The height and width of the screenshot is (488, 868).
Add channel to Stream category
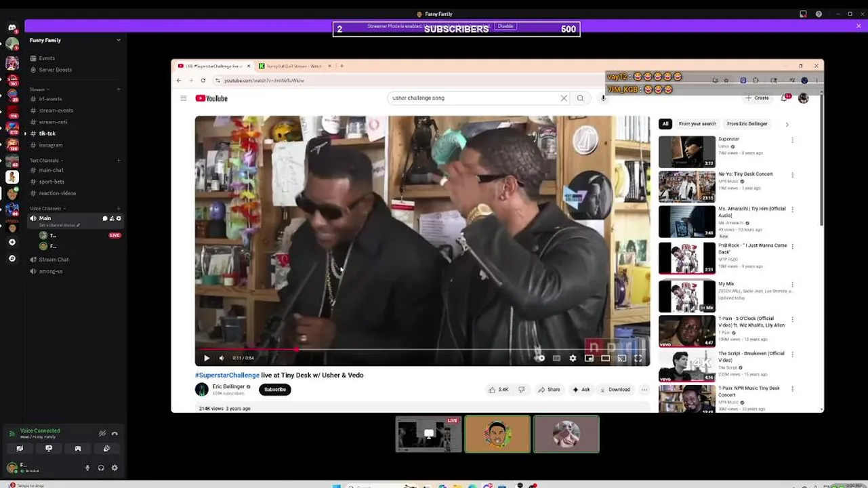(119, 89)
